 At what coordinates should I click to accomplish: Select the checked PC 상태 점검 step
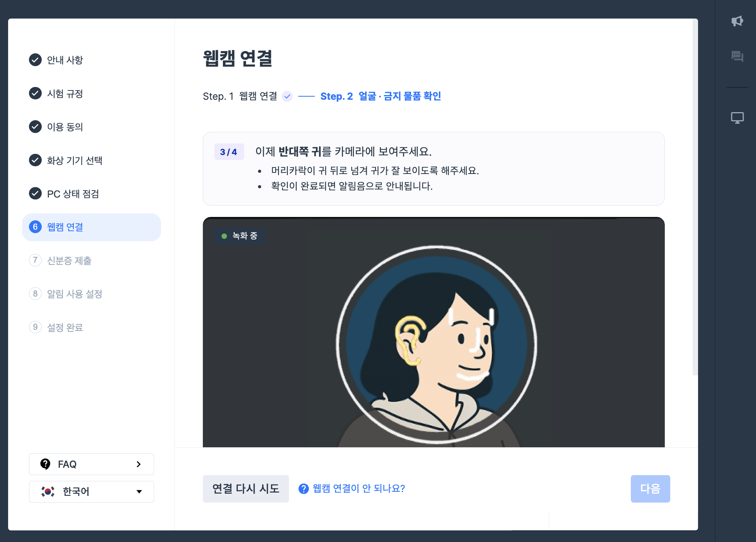click(64, 194)
